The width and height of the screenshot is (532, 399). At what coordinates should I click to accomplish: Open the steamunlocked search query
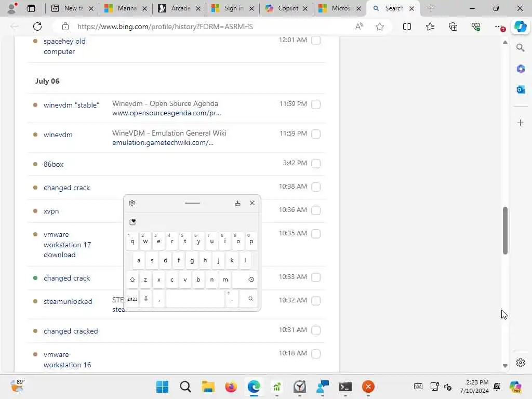pyautogui.click(x=68, y=301)
